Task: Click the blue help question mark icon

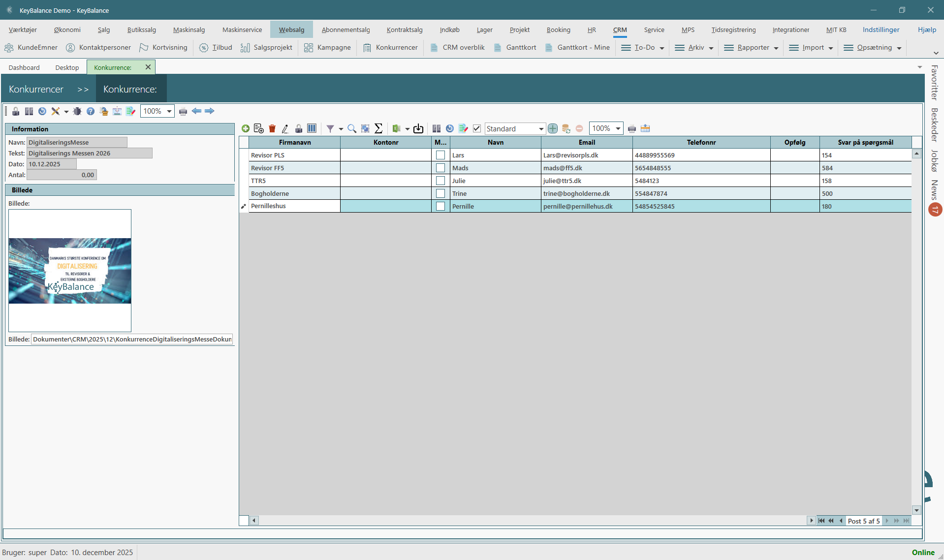Action: 91,111
